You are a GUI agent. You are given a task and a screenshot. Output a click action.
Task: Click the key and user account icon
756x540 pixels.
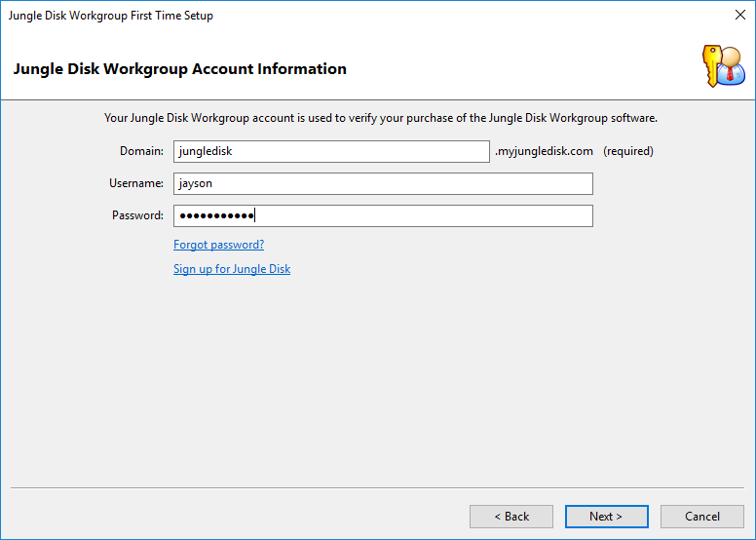pos(723,66)
